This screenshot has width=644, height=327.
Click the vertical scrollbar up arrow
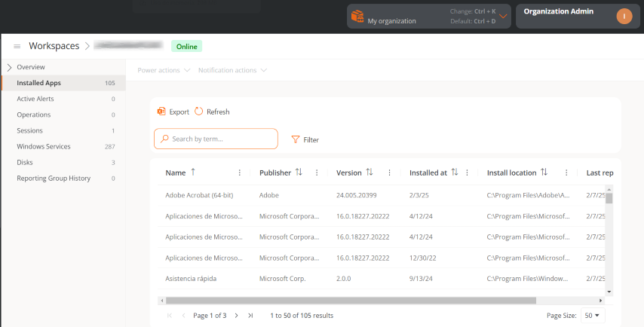[x=609, y=189]
